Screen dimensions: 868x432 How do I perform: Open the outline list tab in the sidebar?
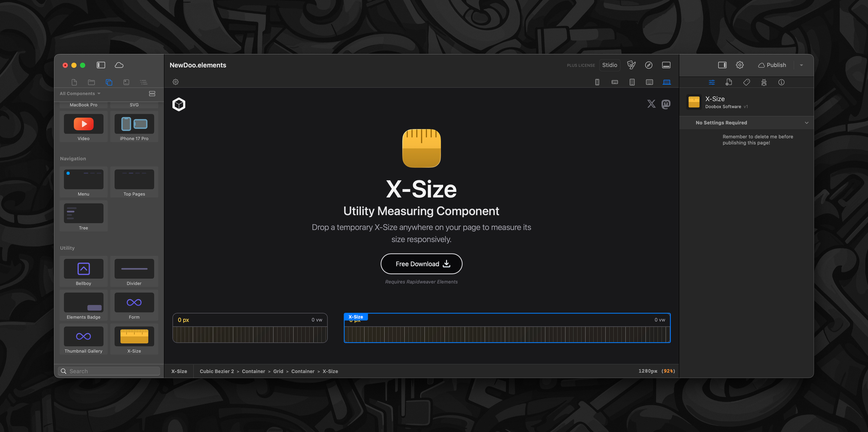click(144, 82)
